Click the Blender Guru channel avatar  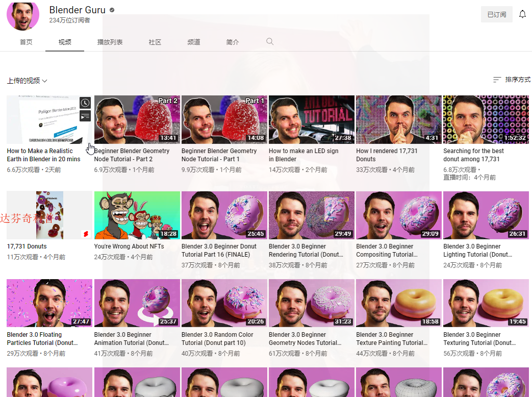coord(23,15)
